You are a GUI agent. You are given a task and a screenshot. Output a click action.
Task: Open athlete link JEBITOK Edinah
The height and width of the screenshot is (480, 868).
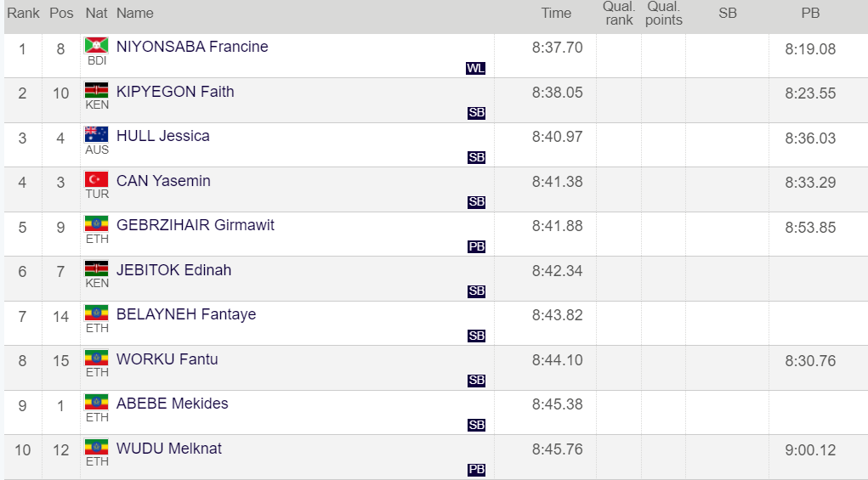coord(173,270)
